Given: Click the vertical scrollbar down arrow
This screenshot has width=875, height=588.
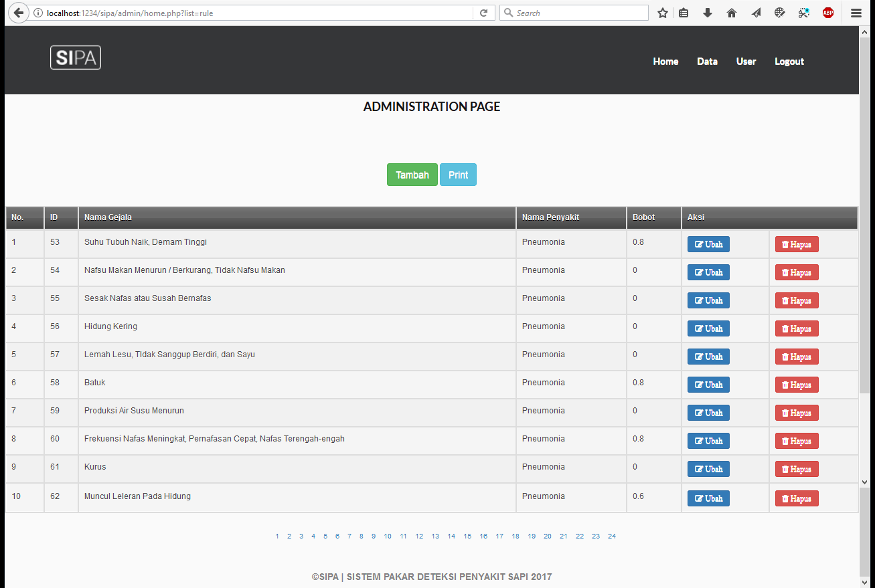Looking at the screenshot, I should 864,482.
